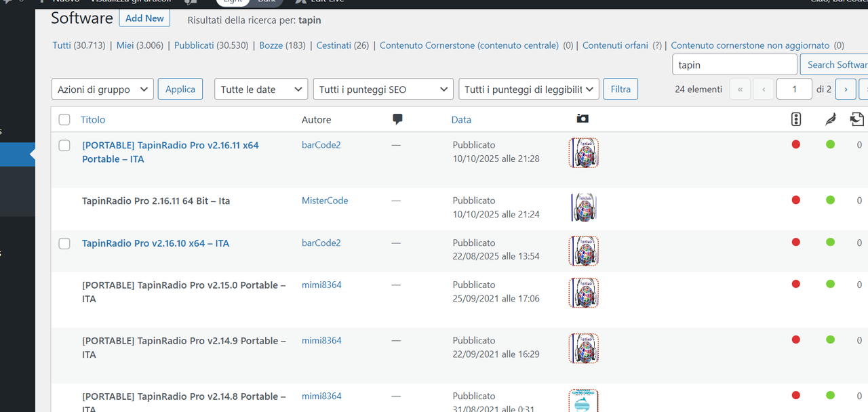868x412 pixels.
Task: Click the Applica button
Action: point(180,89)
